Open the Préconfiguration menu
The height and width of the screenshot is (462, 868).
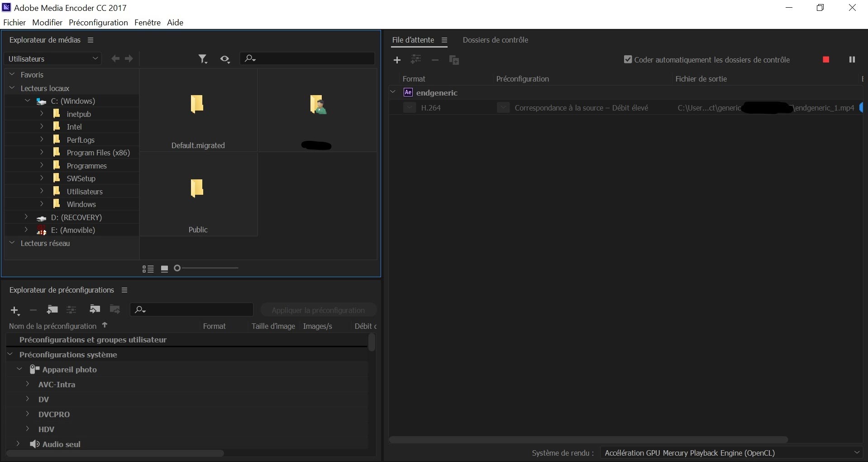tap(98, 22)
